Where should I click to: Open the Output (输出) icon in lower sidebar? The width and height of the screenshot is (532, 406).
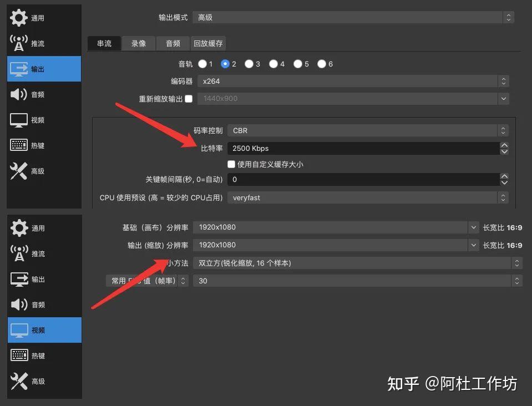pos(19,279)
